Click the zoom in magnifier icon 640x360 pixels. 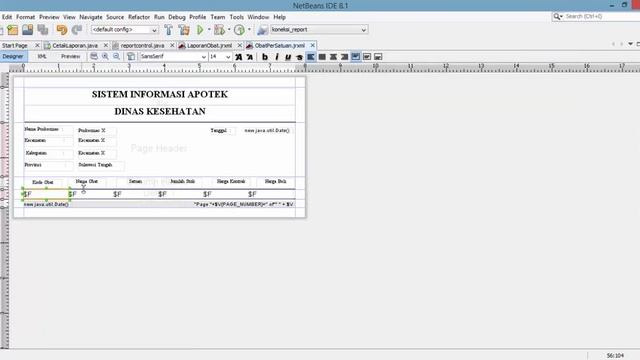click(x=105, y=57)
